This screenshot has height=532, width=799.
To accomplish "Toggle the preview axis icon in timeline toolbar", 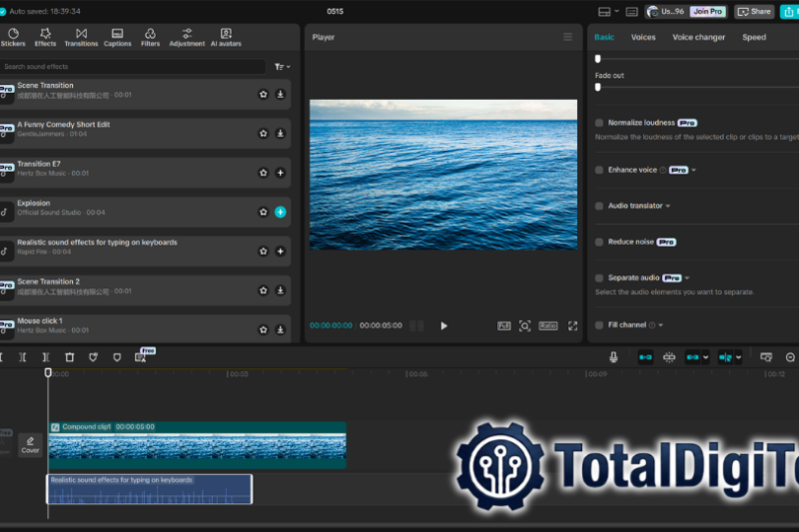I will tap(725, 357).
